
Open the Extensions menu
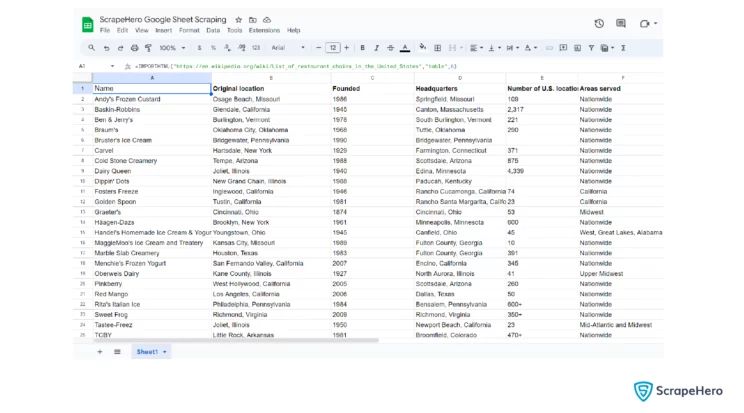click(264, 30)
